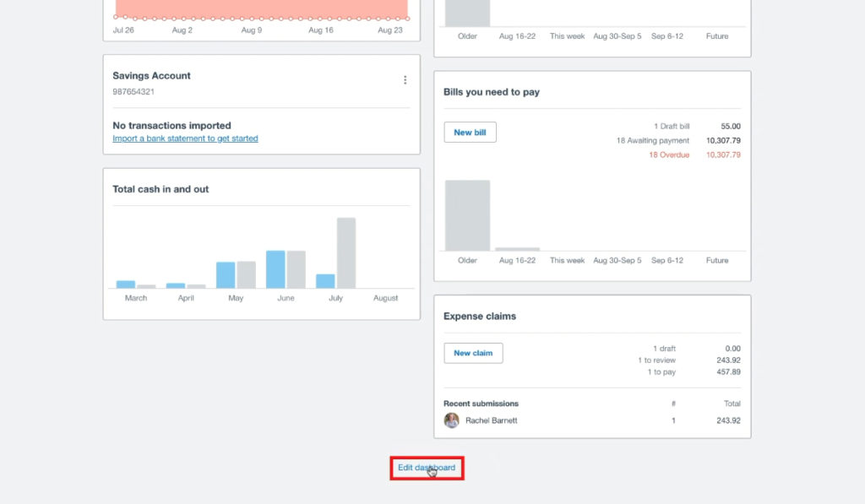Select the 1 draft expense claim
Image resolution: width=865 pixels, height=504 pixels.
(666, 348)
